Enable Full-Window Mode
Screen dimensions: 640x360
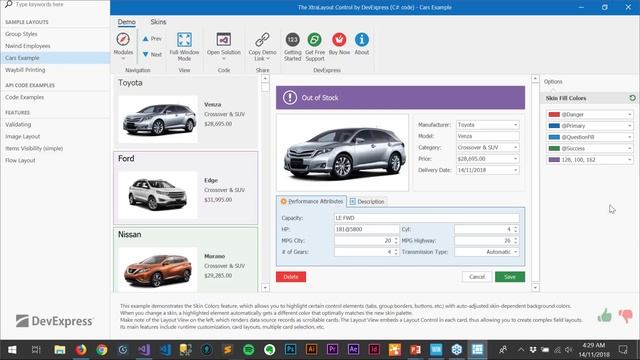coord(184,40)
